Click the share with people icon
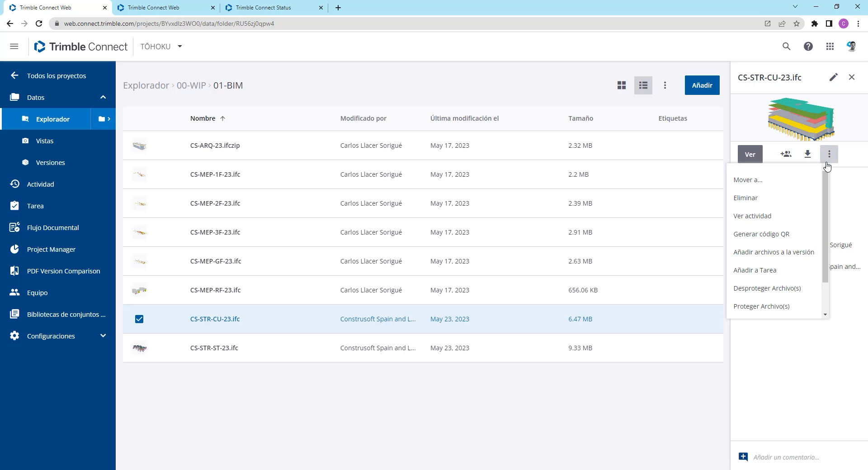This screenshot has height=470, width=868. click(x=786, y=154)
